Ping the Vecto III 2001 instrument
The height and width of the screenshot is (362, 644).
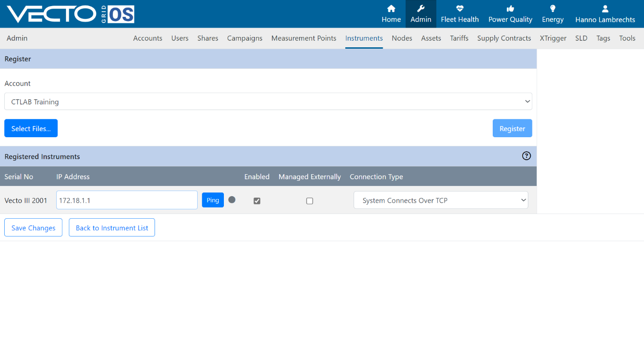click(x=213, y=200)
